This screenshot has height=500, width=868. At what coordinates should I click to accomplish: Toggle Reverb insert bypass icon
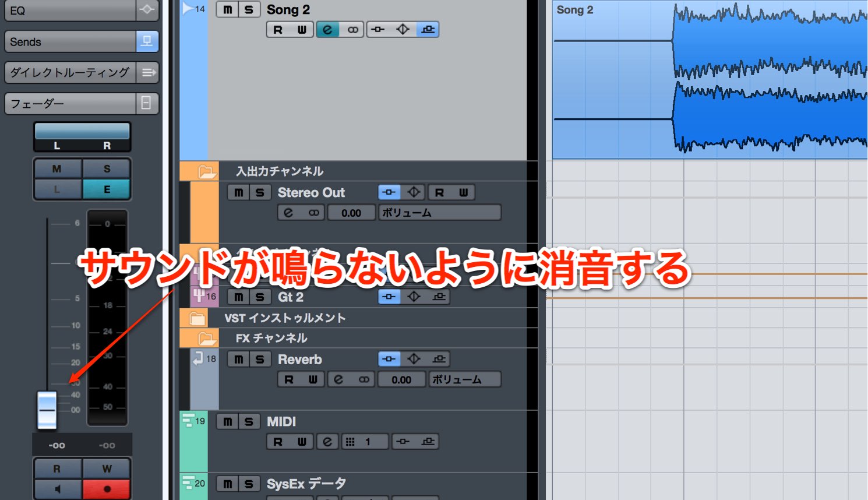[389, 359]
